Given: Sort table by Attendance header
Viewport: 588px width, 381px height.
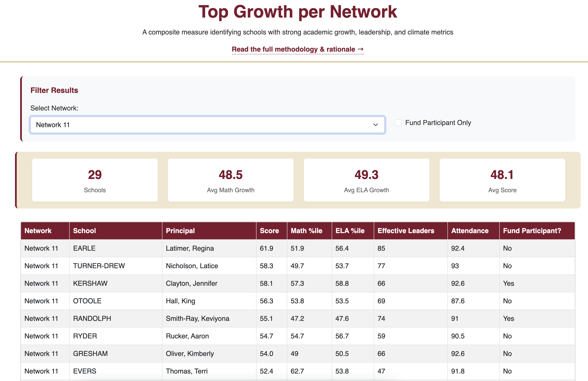Looking at the screenshot, I should tap(470, 231).
